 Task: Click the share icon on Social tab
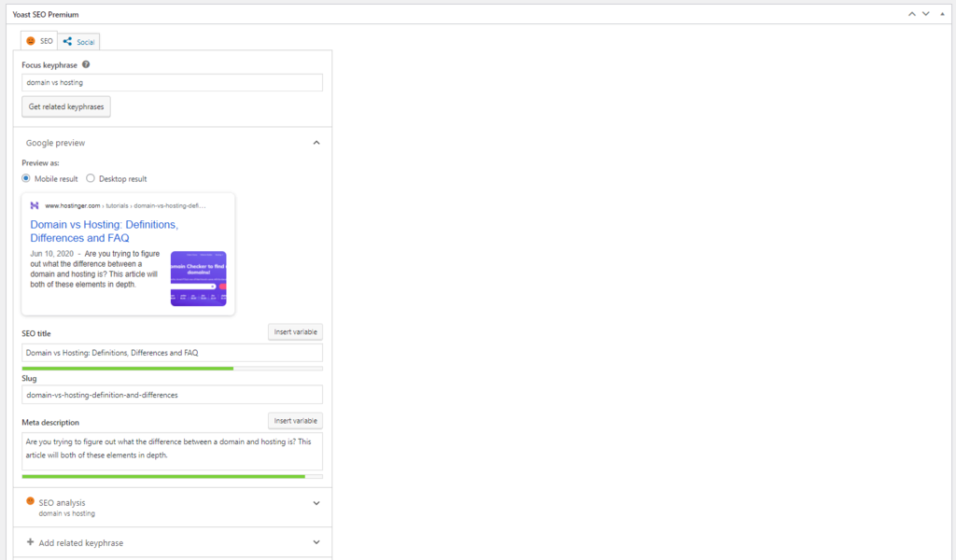(x=65, y=41)
